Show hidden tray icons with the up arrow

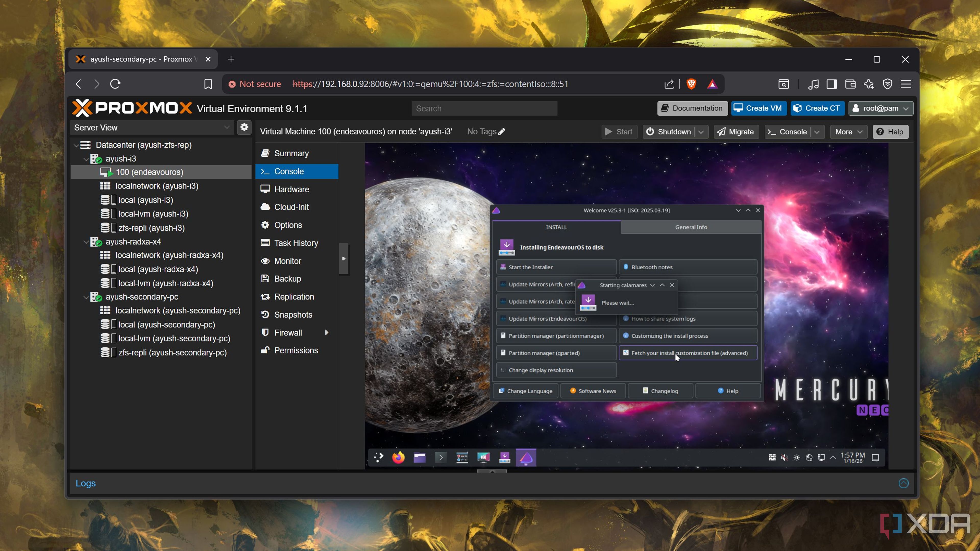coord(833,457)
